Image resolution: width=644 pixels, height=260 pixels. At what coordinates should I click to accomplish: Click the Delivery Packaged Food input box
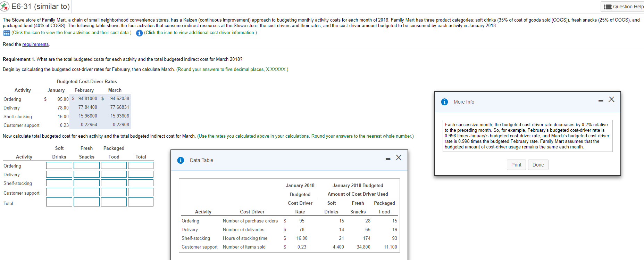tap(114, 174)
